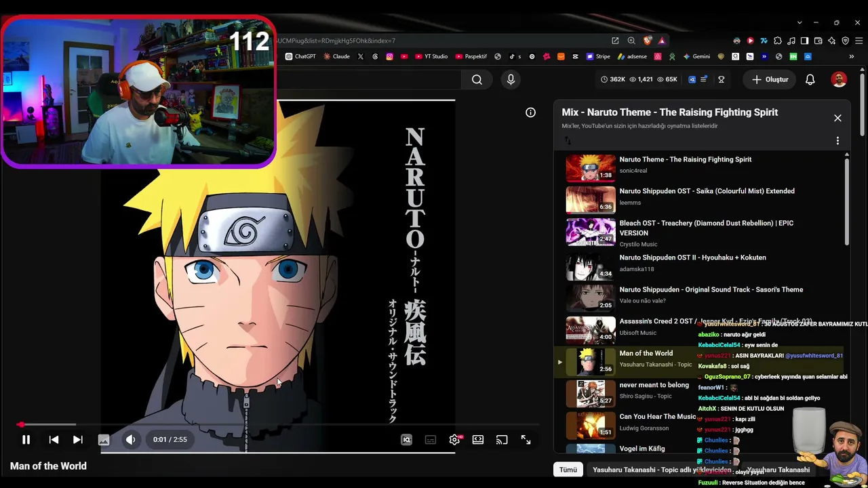Open the adsense bookmark
The width and height of the screenshot is (868, 488).
click(632, 56)
